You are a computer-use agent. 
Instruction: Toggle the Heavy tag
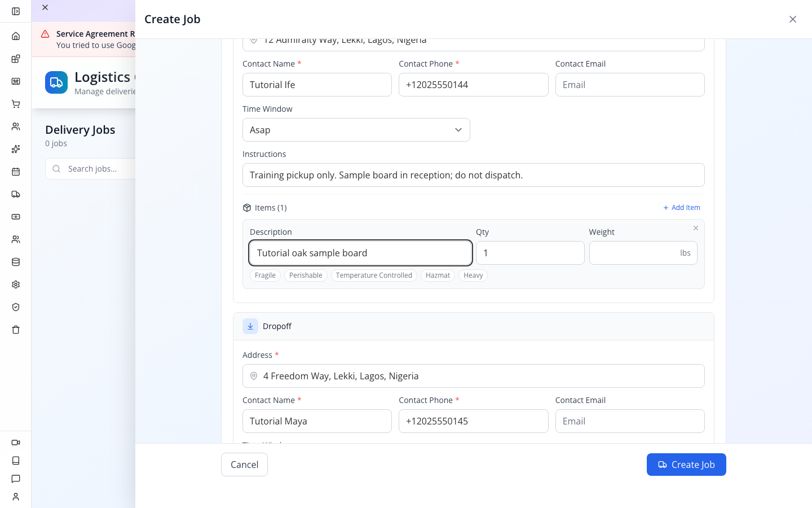[x=473, y=275]
